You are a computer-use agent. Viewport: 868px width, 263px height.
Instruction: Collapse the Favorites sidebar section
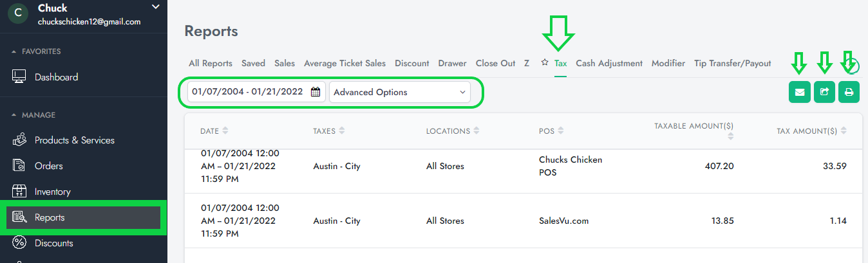click(14, 51)
